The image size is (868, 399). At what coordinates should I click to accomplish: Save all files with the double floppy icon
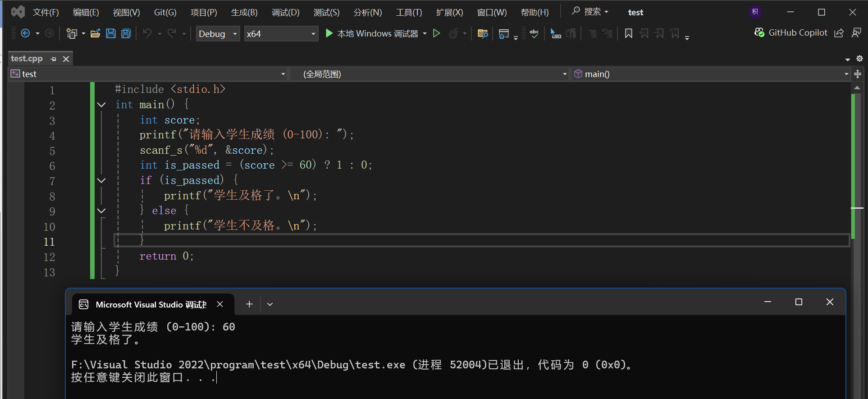126,33
